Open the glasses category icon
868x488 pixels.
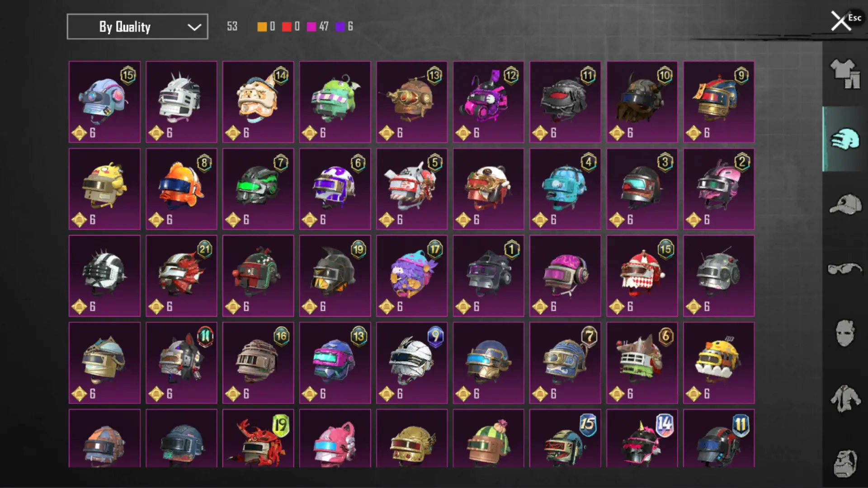click(844, 269)
